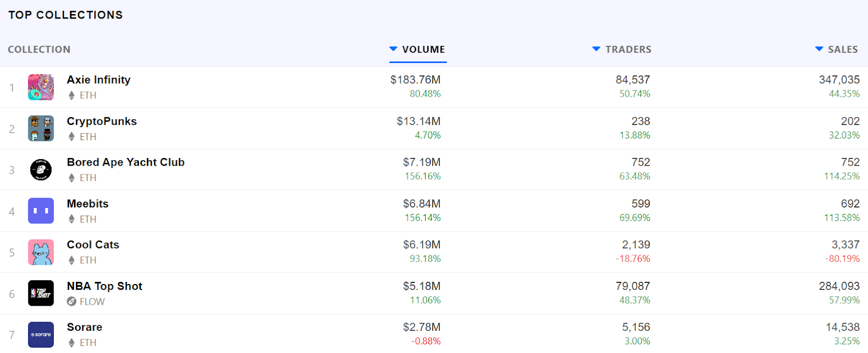Open the Bored Ape Yacht Club link
Viewport: 868px width, 353px height.
point(126,162)
